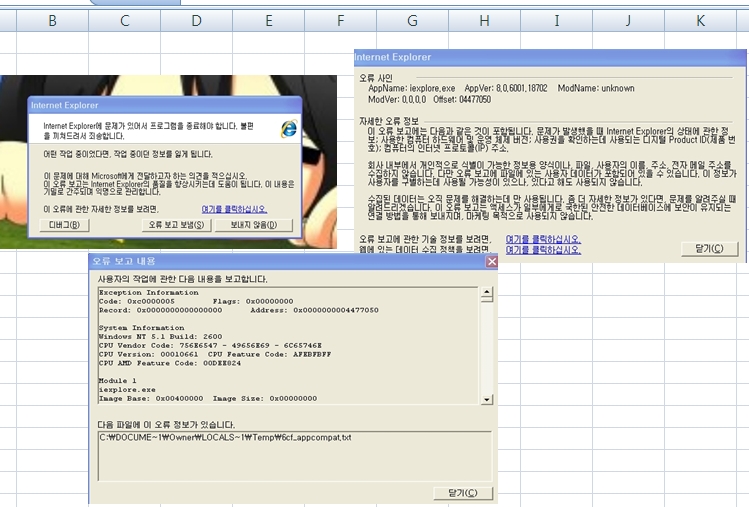Image resolution: width=749 pixels, height=507 pixels.
Task: Click 닫기(C) in 오류 보고 내용 dialog
Action: pyautogui.click(x=462, y=493)
